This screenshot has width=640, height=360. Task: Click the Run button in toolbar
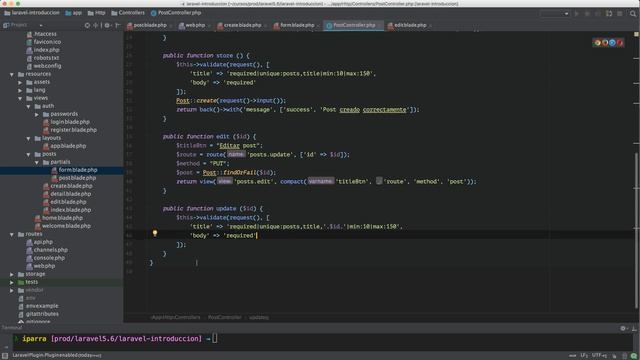577,13
